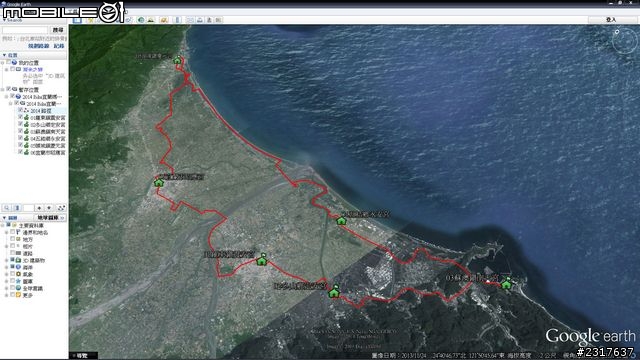Viewport: 640px width, 360px height.
Task: Open the 規劃路線 directions link
Action: coord(39,46)
